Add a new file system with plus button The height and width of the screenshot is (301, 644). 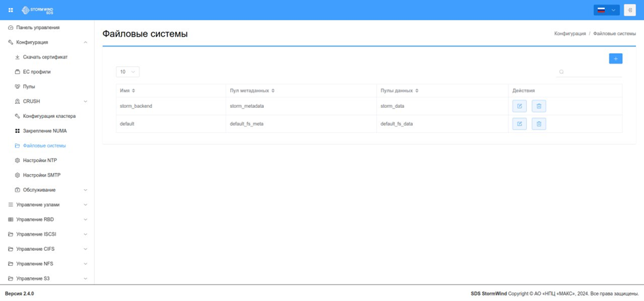click(x=616, y=59)
